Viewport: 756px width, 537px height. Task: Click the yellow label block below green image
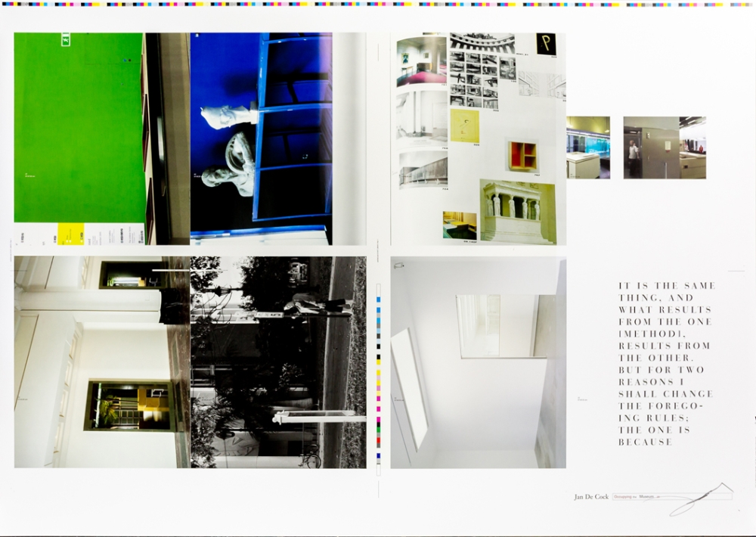[x=71, y=234]
